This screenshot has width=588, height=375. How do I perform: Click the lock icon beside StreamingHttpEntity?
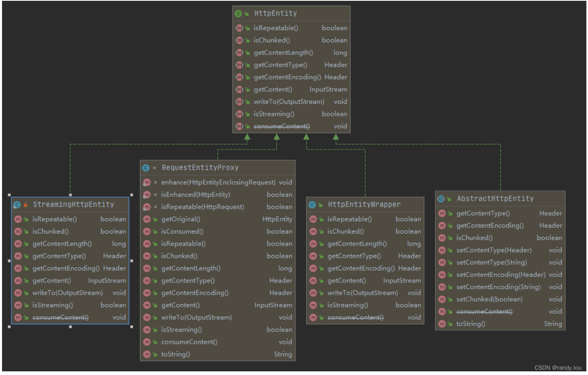(x=26, y=205)
